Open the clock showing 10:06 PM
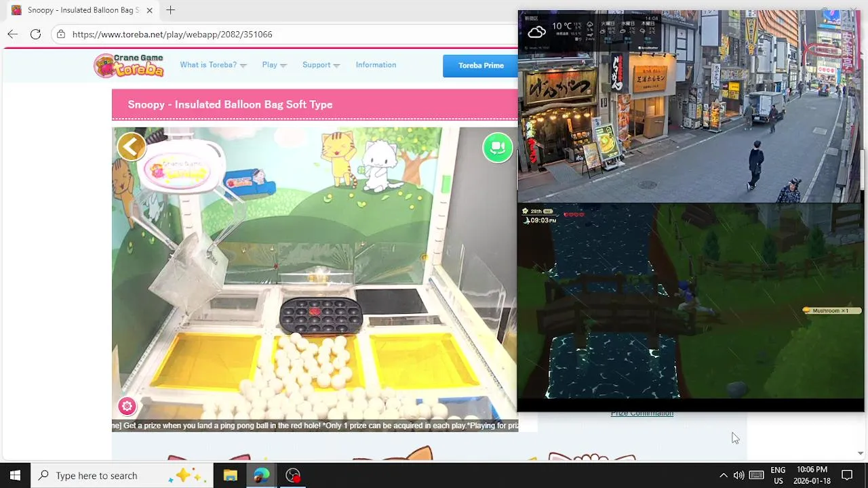Viewport: 868px width, 488px height. [812, 475]
